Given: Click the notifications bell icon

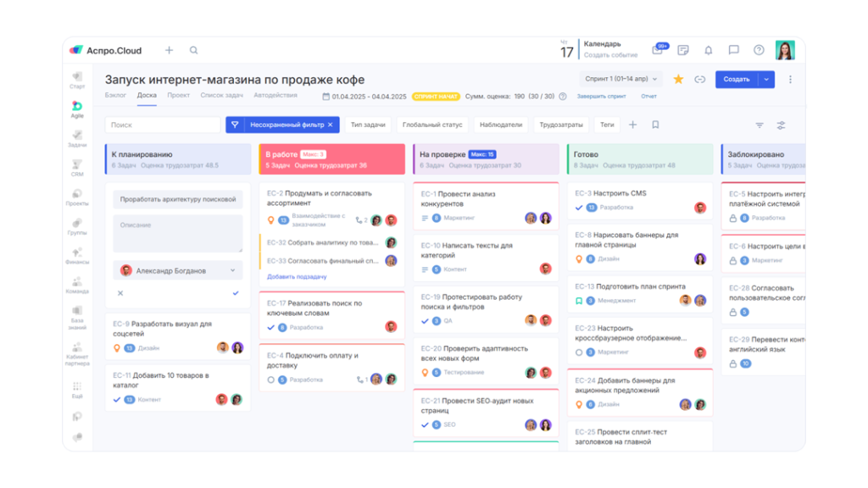Looking at the screenshot, I should click(709, 50).
